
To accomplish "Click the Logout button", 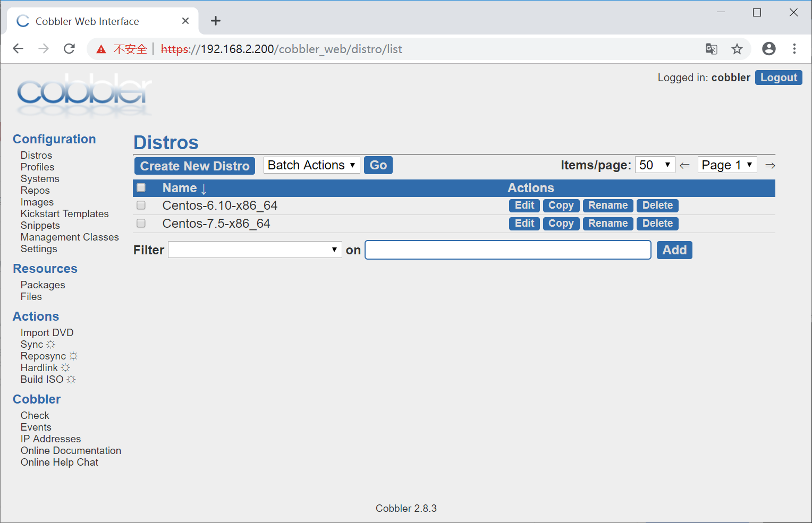I will [x=779, y=78].
